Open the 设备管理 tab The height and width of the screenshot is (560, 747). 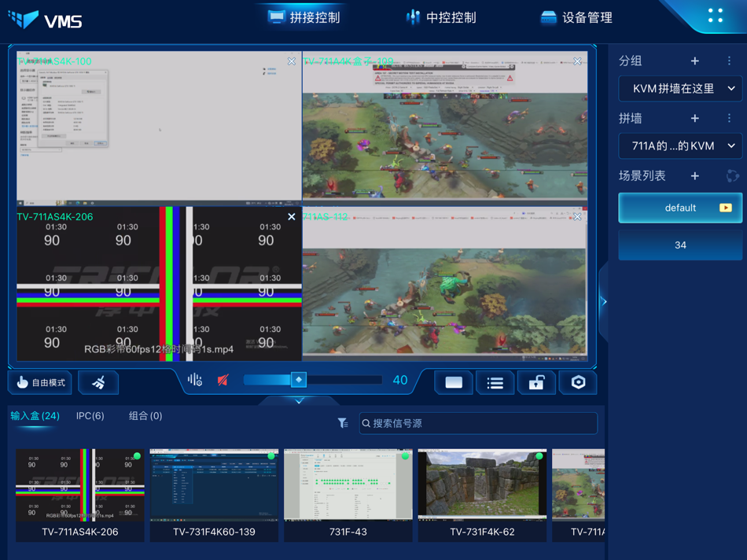tap(576, 17)
